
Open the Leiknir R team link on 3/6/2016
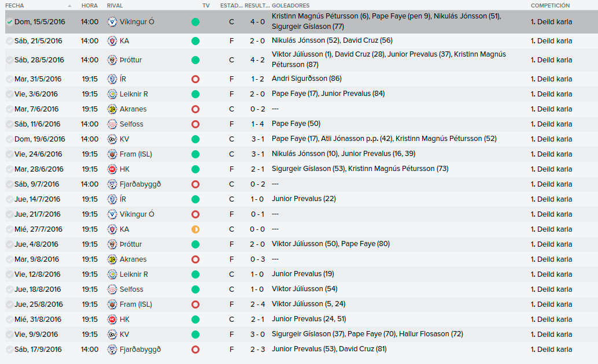pos(134,94)
